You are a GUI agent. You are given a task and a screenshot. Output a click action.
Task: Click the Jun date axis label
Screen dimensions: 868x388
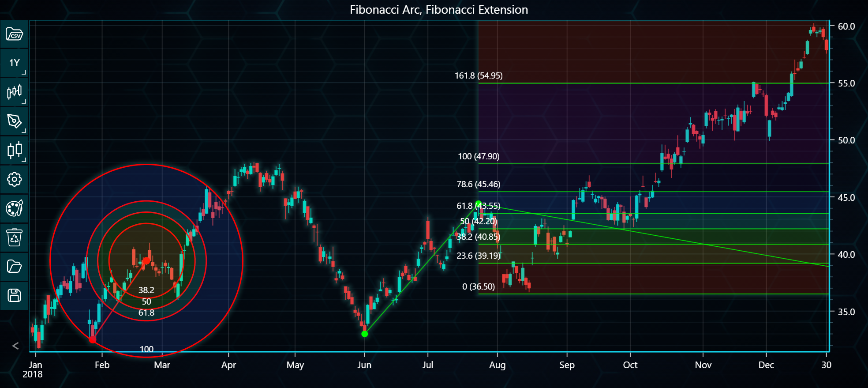click(x=364, y=365)
